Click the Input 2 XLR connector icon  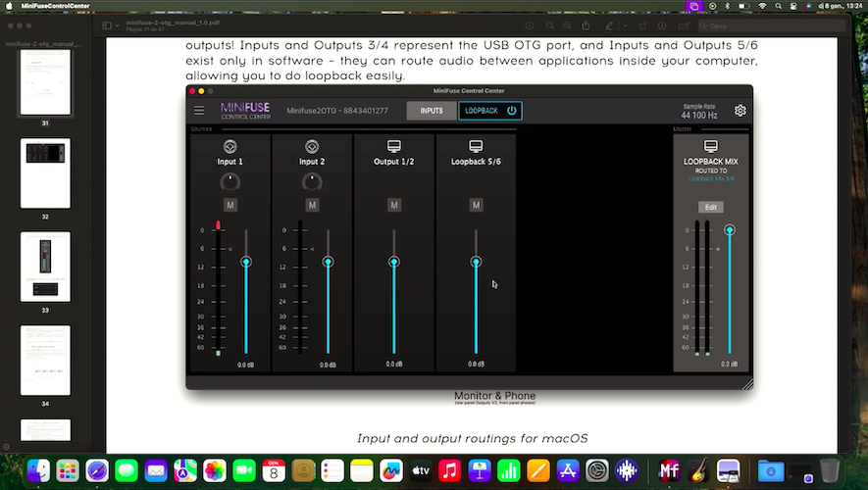312,146
